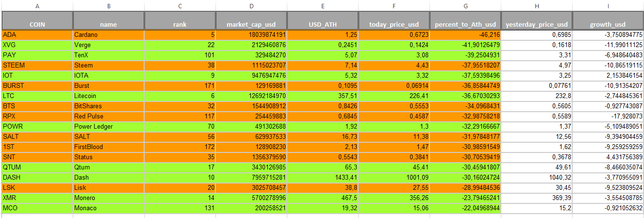Select USD_ATH cell 1433,41

click(323, 178)
